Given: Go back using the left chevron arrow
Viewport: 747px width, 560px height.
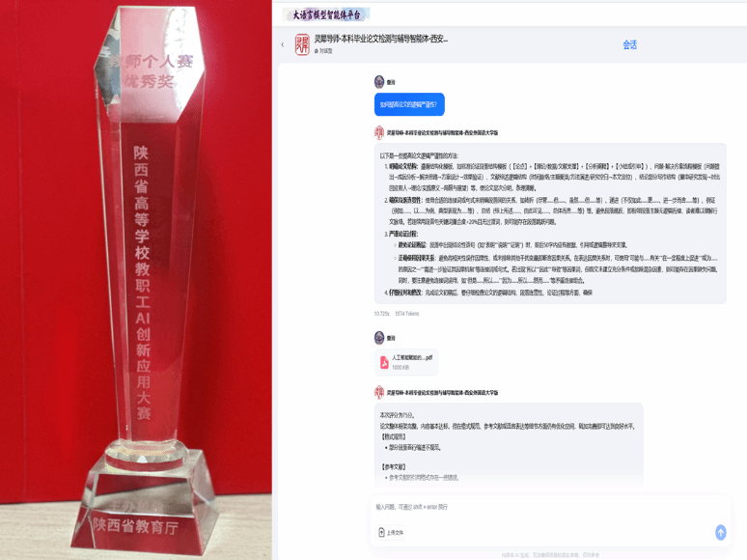Looking at the screenshot, I should (283, 44).
